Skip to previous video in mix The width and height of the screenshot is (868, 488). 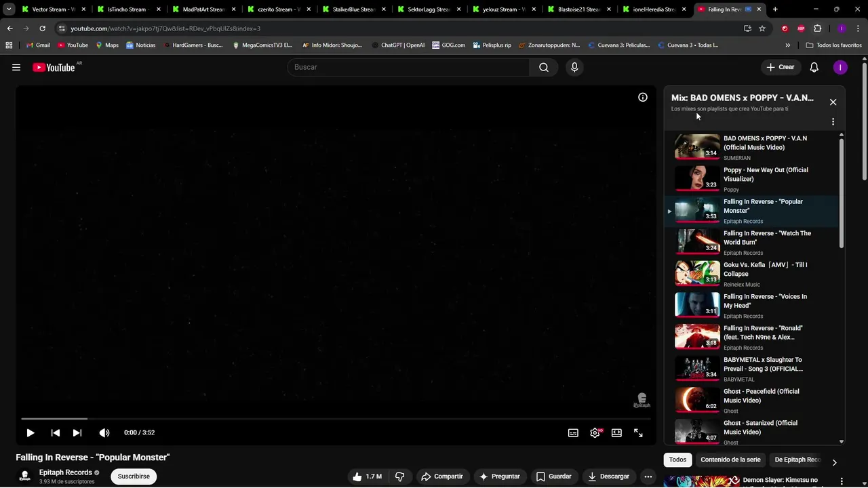56,432
